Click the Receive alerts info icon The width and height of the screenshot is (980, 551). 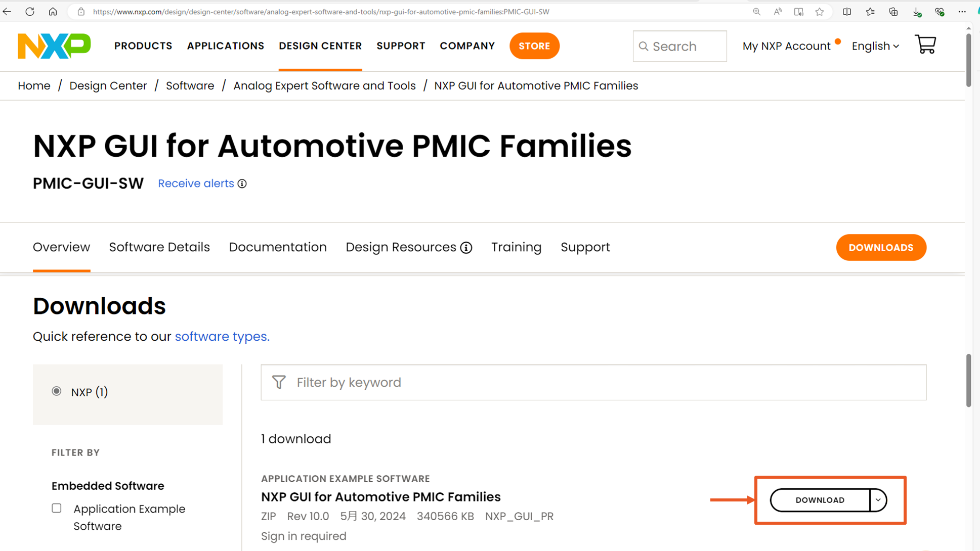(242, 183)
